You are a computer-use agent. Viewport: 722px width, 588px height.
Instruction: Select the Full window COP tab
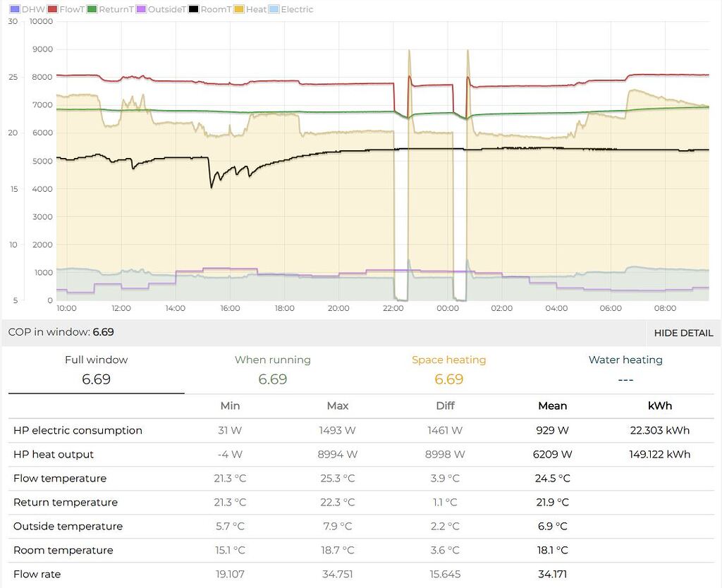tap(97, 368)
